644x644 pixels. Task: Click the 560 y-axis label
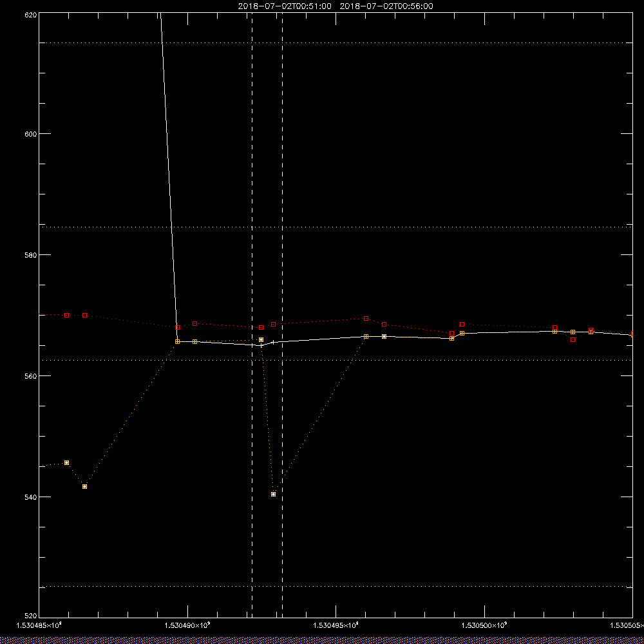(31, 376)
